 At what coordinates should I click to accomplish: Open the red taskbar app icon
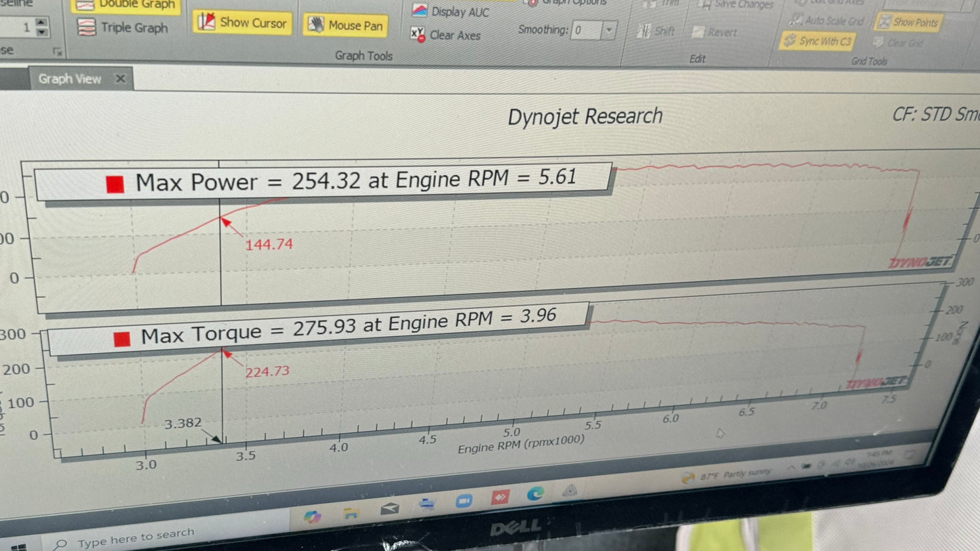[500, 497]
